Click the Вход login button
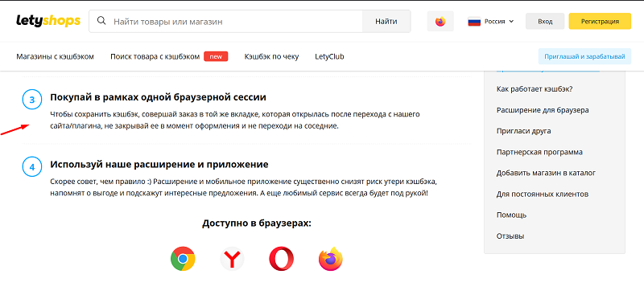 (x=545, y=22)
